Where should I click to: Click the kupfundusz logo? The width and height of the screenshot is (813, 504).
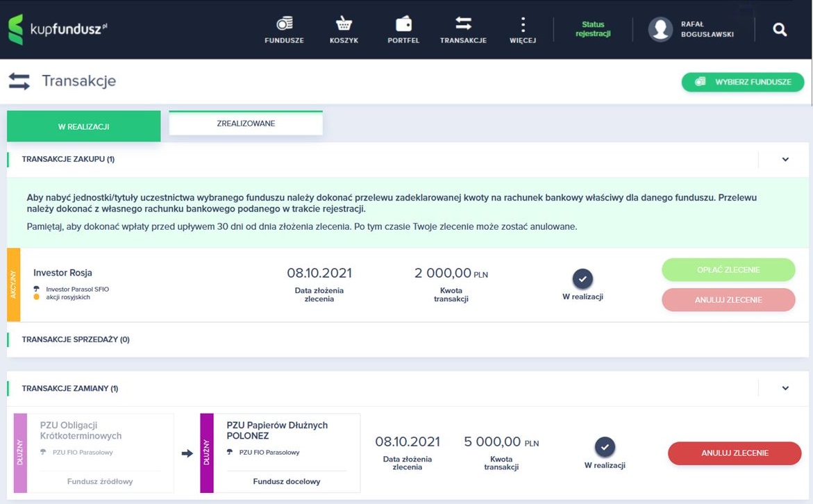57,29
